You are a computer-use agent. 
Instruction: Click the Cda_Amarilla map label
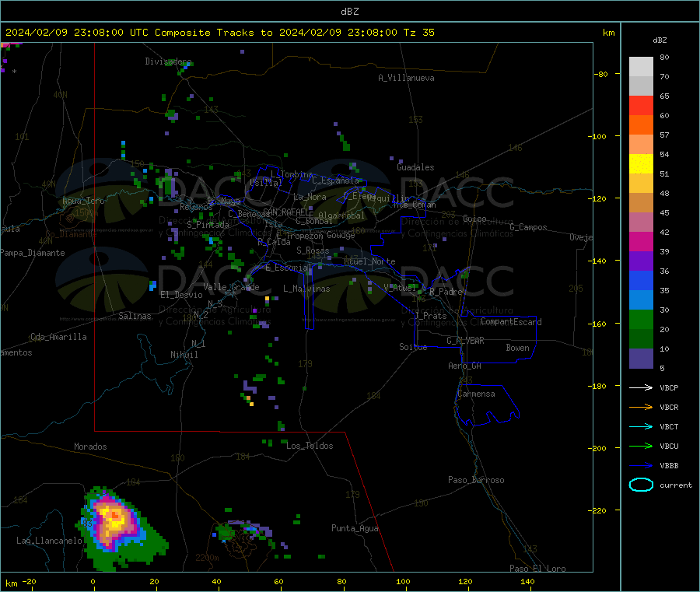click(58, 337)
